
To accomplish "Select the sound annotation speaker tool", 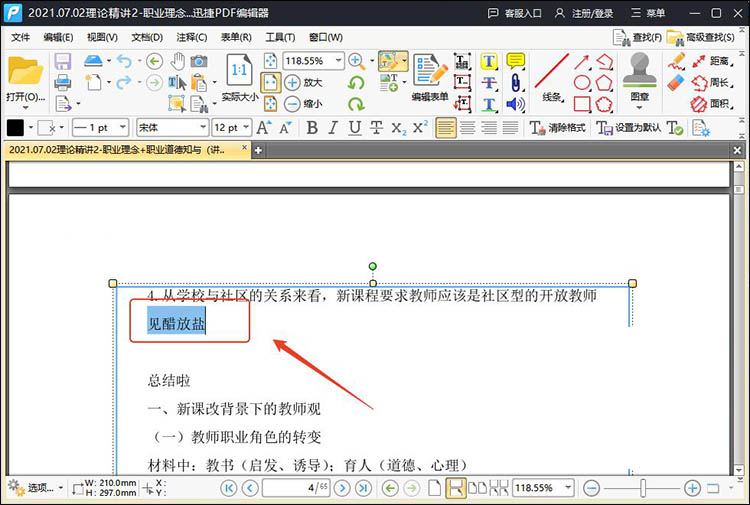I will tap(516, 104).
